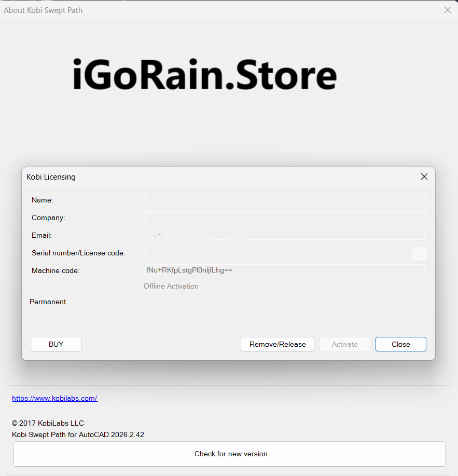Click the Serial number/License code field

(275, 252)
